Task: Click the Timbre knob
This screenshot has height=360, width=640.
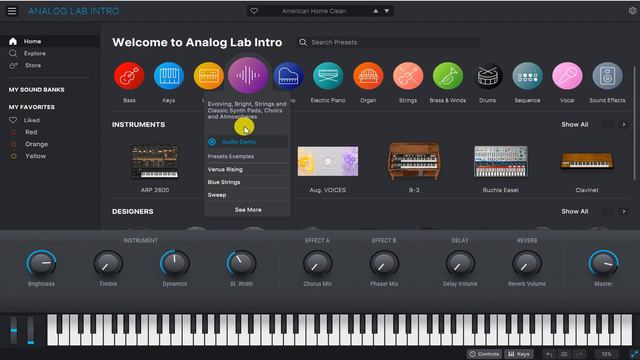Action: pyautogui.click(x=108, y=263)
